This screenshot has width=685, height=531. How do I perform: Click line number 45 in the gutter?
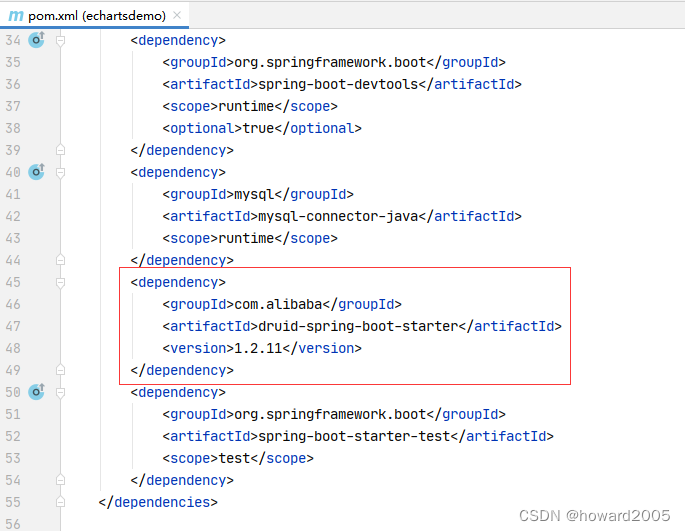point(12,282)
